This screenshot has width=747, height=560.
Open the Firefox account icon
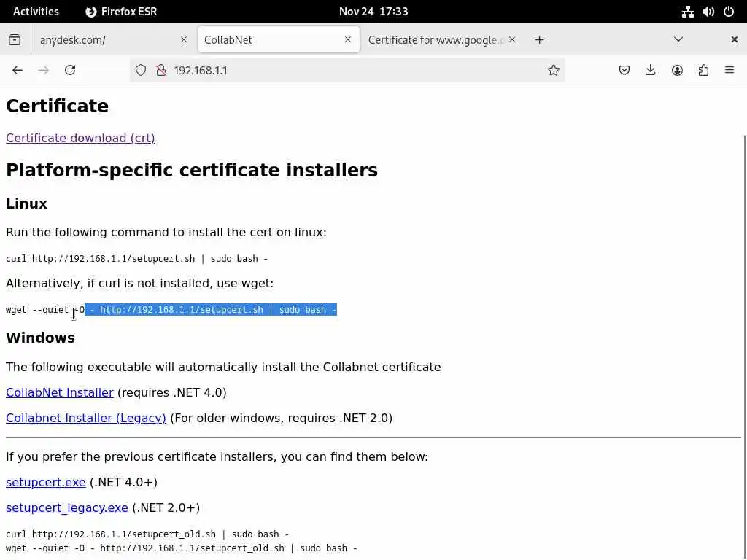(x=677, y=71)
